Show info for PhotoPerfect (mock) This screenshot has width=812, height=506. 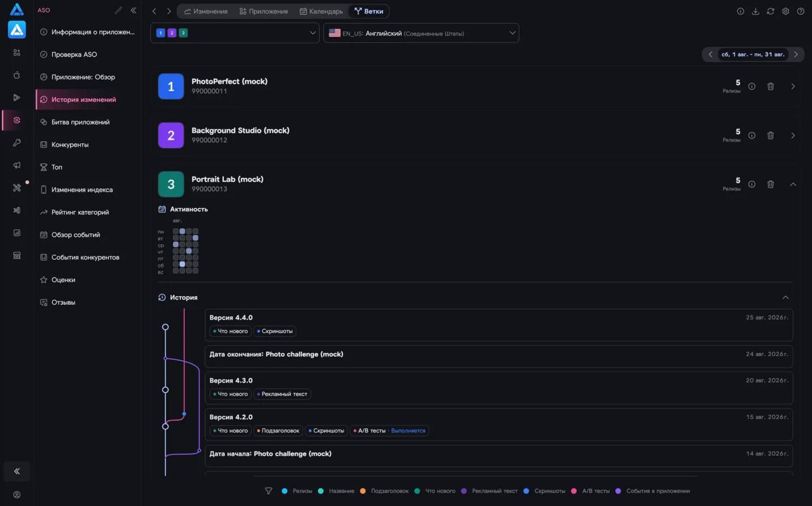click(752, 86)
